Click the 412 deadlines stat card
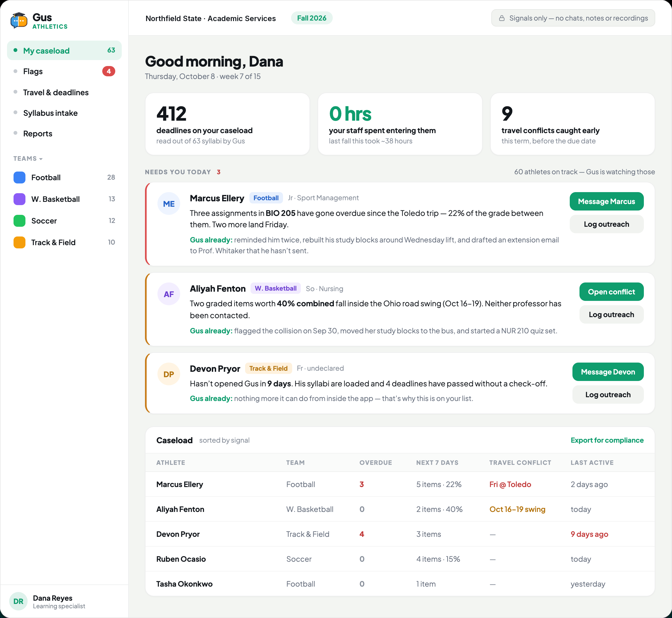672x618 pixels. [x=227, y=124]
